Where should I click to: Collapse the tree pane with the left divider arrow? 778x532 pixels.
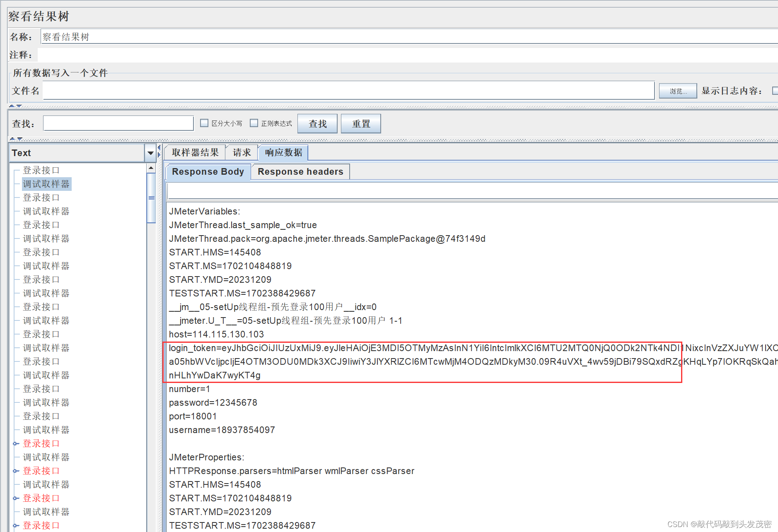pos(159,148)
